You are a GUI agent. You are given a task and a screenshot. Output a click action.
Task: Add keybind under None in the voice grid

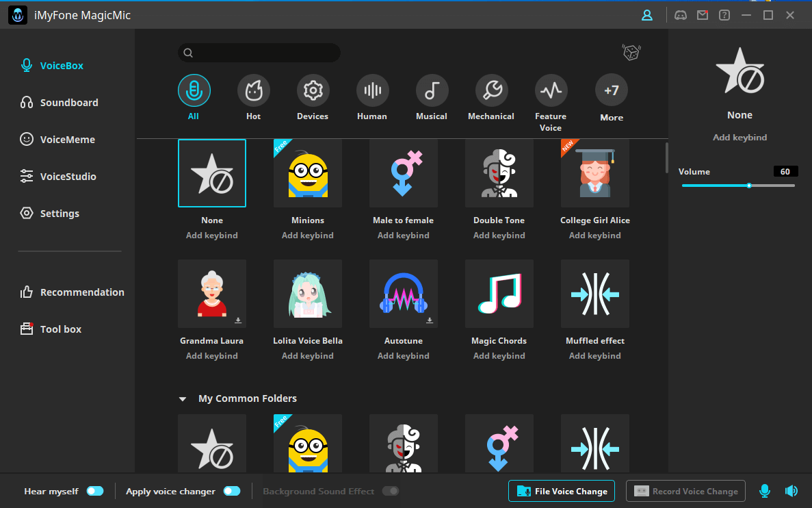click(212, 236)
